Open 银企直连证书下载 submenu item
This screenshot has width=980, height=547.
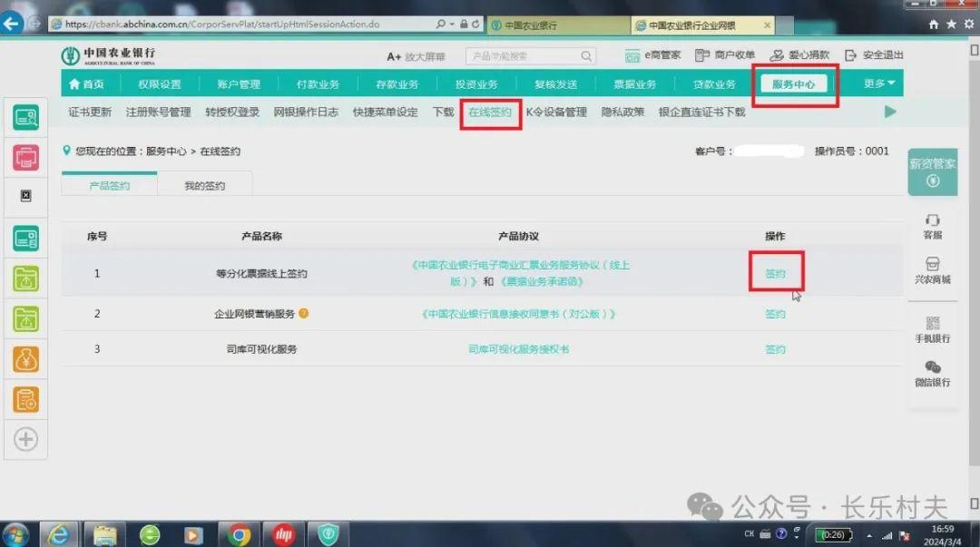coord(701,112)
